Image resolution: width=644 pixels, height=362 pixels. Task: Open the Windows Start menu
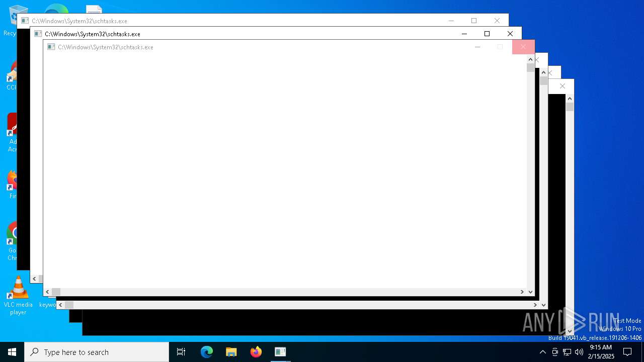coord(12,352)
